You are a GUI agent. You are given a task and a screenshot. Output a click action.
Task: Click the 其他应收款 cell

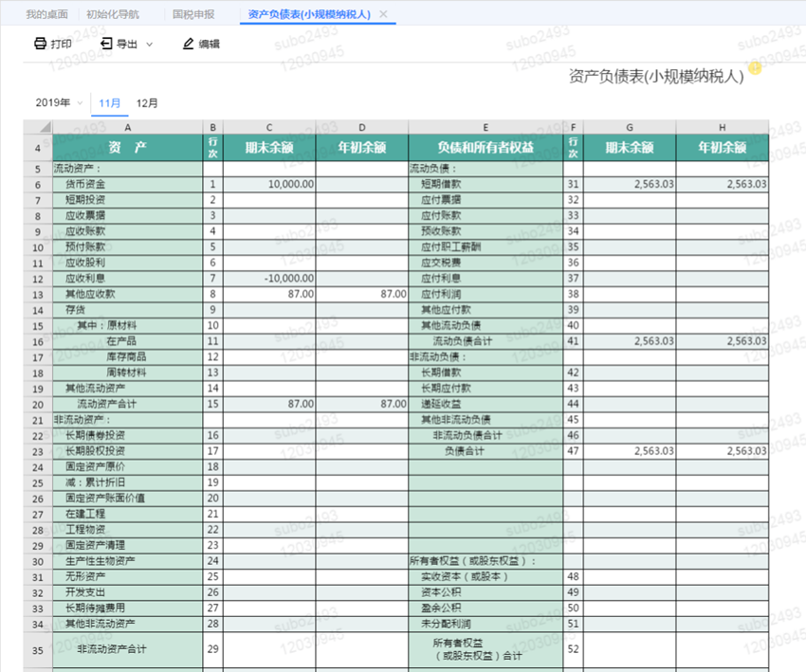[x=127, y=295]
